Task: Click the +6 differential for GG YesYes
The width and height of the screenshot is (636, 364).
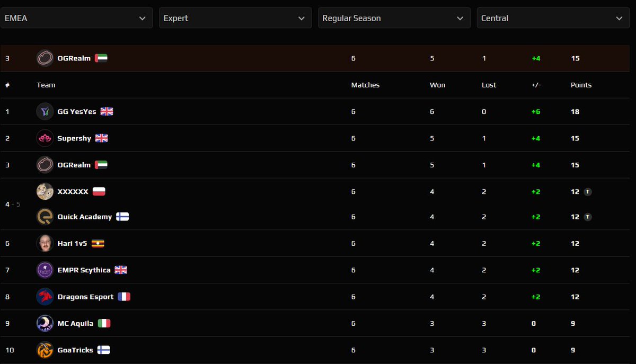Action: tap(536, 112)
